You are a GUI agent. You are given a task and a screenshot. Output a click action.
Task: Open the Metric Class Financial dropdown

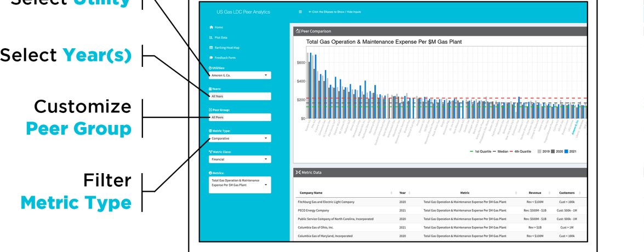(240, 159)
